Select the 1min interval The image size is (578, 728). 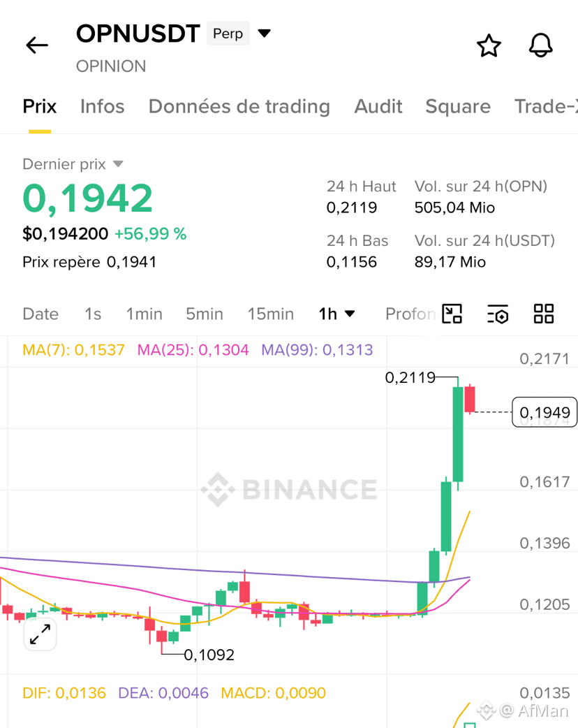click(144, 314)
